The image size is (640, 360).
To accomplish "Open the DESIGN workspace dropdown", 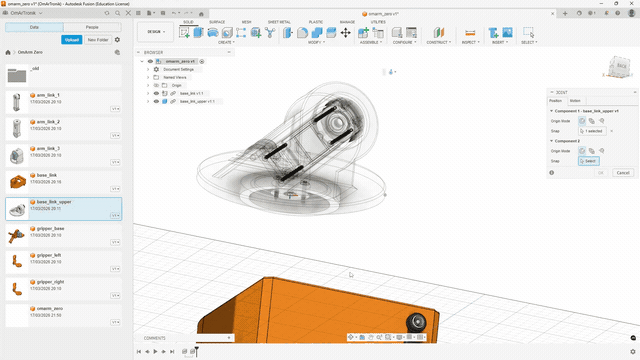I will point(156,32).
